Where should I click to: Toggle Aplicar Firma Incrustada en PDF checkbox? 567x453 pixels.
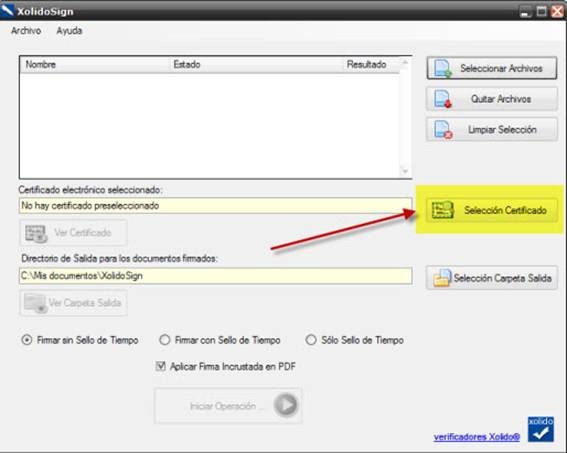tap(161, 366)
